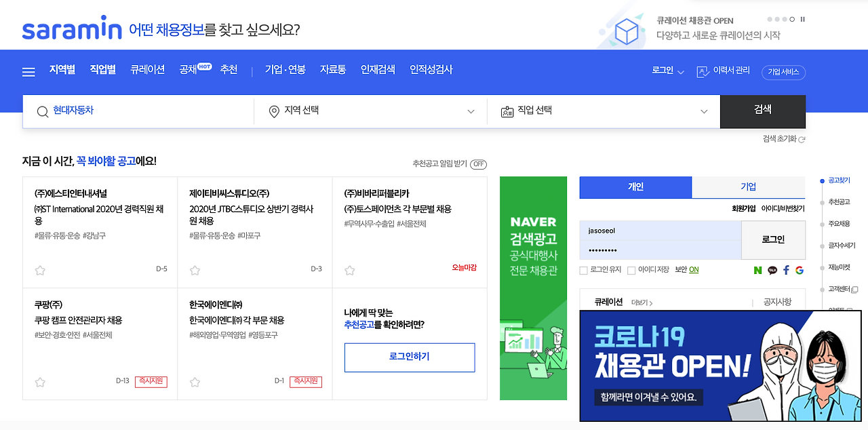Image resolution: width=868 pixels, height=430 pixels.
Task: Bookmark star for 한국에이엔디 posting
Action: 195,382
